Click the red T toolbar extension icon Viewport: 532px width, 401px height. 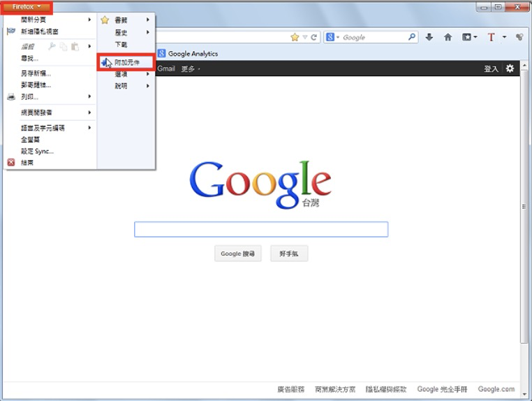pyautogui.click(x=491, y=37)
